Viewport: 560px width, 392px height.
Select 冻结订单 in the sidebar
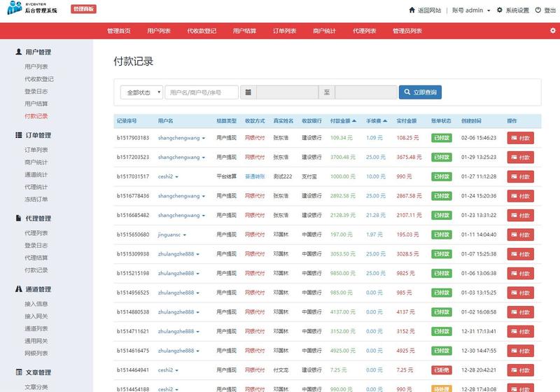click(36, 199)
